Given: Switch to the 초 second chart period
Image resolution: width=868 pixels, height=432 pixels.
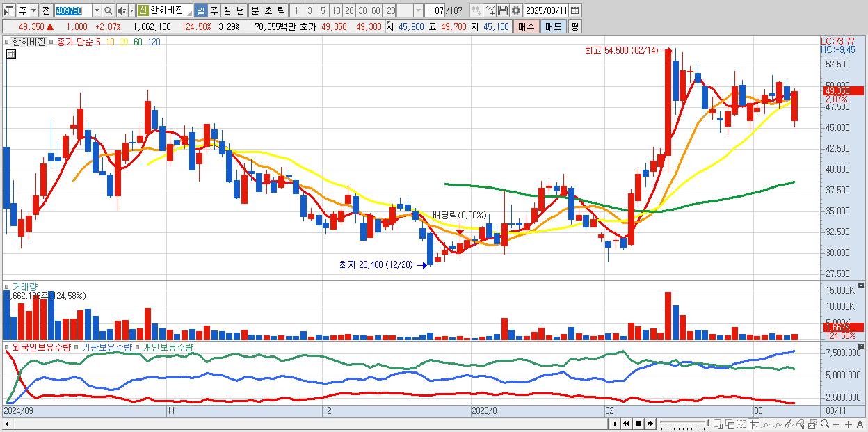Looking at the screenshot, I should coord(268,10).
